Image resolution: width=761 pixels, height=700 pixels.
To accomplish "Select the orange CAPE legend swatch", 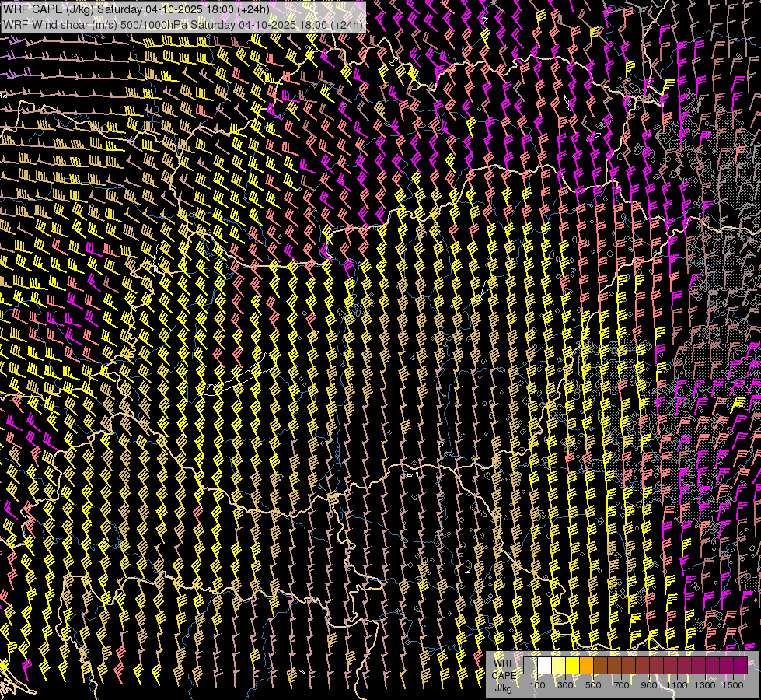I will pyautogui.click(x=586, y=666).
